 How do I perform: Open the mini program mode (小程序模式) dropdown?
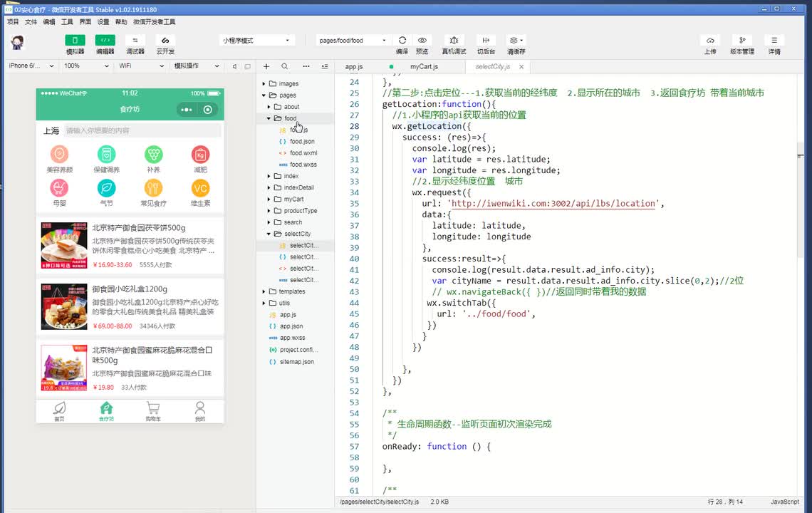click(x=256, y=41)
